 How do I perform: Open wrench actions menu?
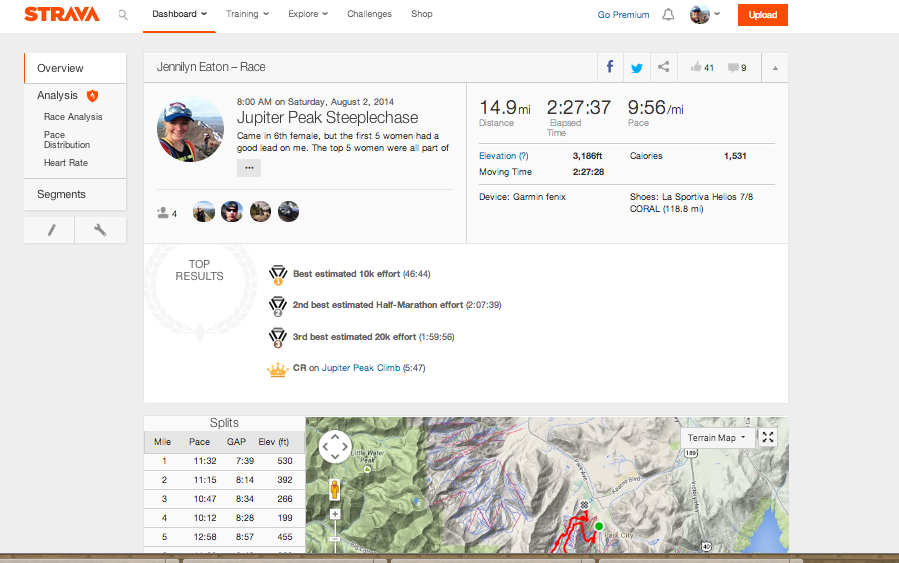pos(100,230)
